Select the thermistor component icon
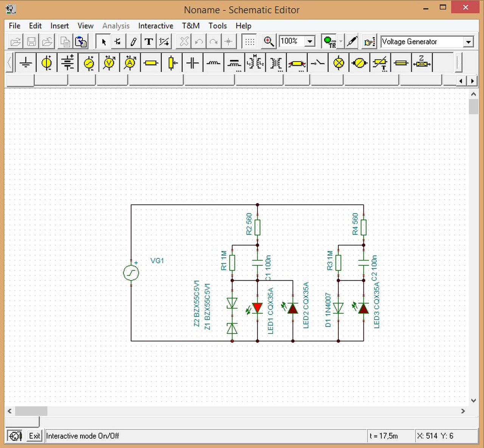 click(380, 63)
